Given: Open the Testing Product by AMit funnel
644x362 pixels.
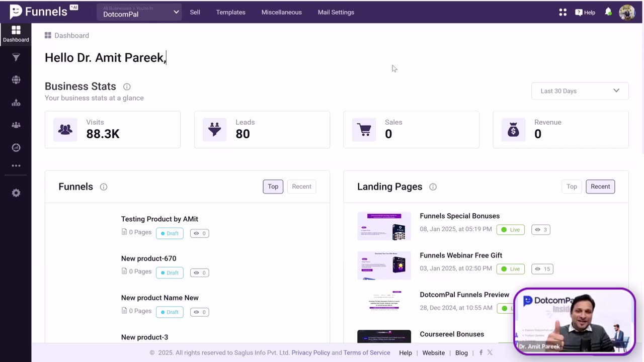Looking at the screenshot, I should tap(159, 219).
